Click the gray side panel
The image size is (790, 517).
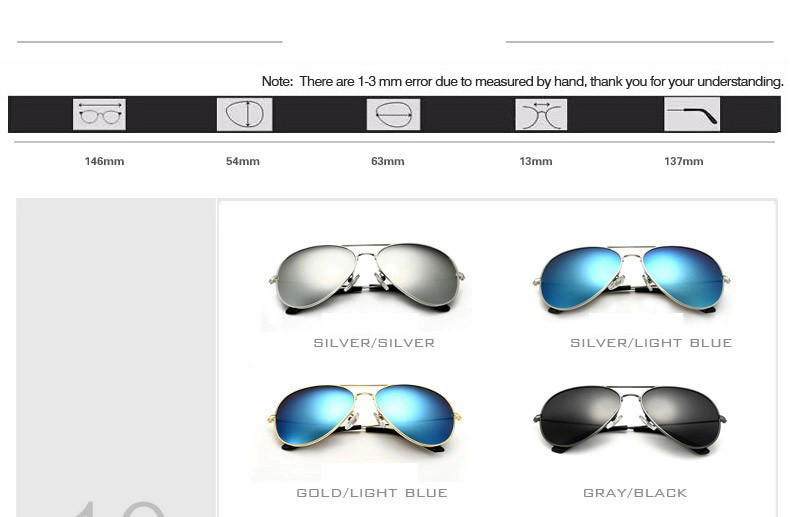coord(116,357)
